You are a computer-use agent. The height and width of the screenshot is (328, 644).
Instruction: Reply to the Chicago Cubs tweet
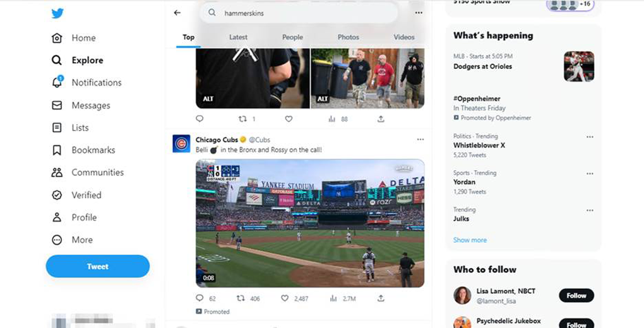(x=200, y=298)
